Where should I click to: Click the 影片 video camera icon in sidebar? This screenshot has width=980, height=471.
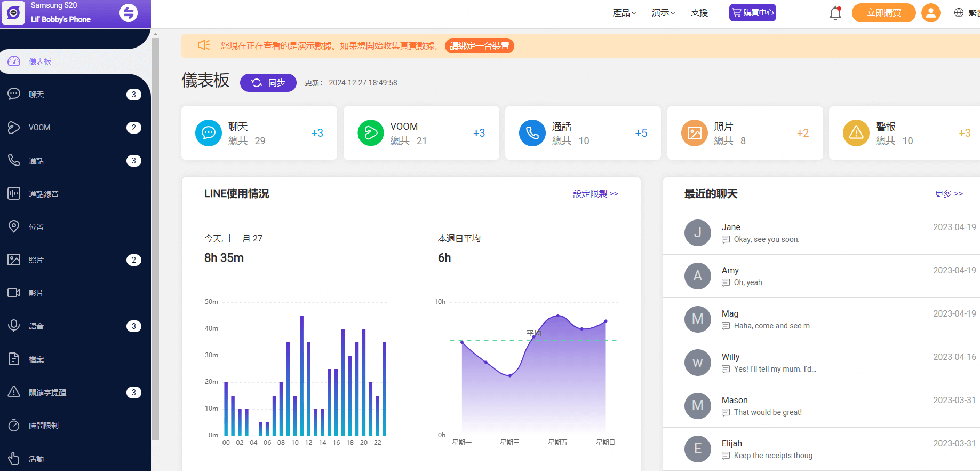(x=14, y=293)
